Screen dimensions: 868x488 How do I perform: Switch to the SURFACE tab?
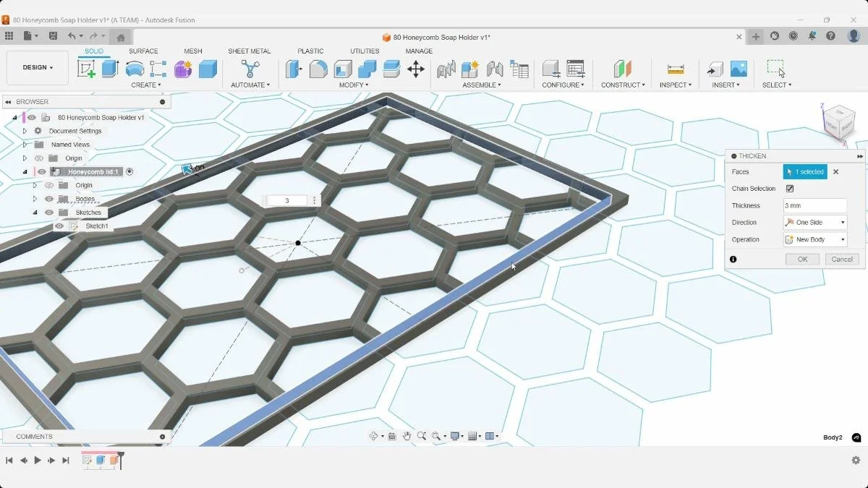(143, 51)
